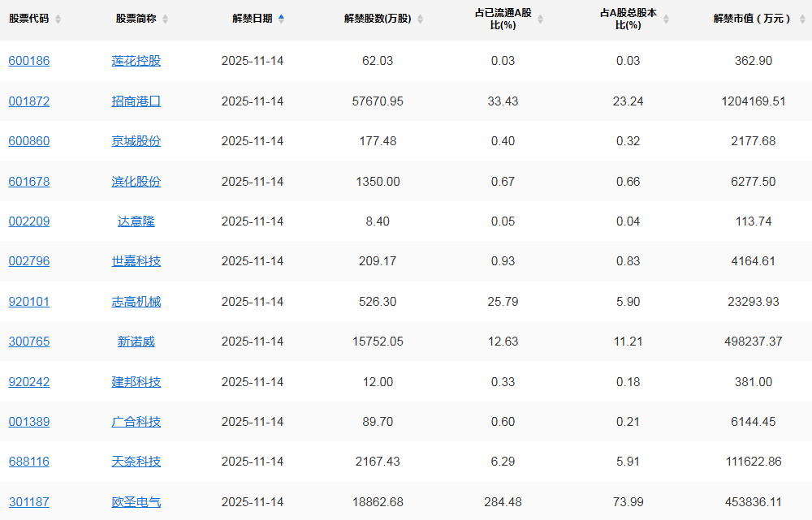The height and width of the screenshot is (520, 812).
Task: Open 滨化股份 stock details link
Action: (136, 182)
